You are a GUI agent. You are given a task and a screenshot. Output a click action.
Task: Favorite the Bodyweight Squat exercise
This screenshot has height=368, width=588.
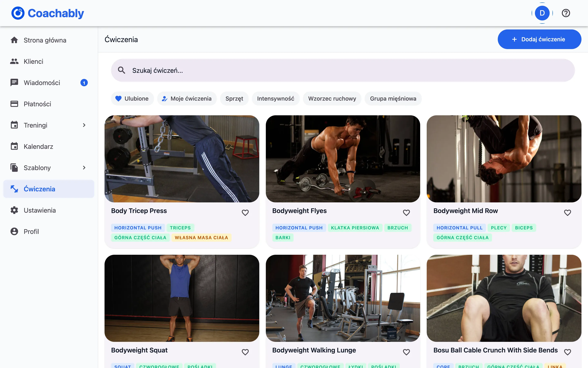tap(245, 352)
